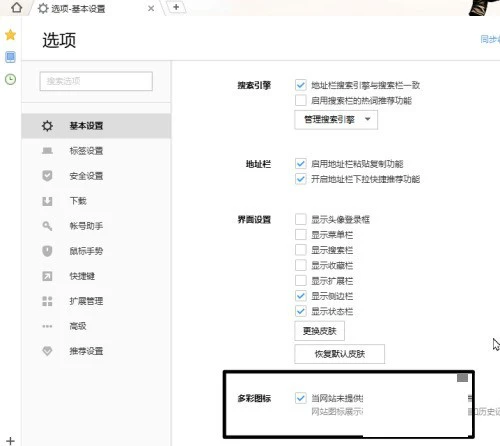Toggle 地址栏搜索引擎与搜索栏一致 checkbox
The image size is (500, 446).
coord(300,85)
